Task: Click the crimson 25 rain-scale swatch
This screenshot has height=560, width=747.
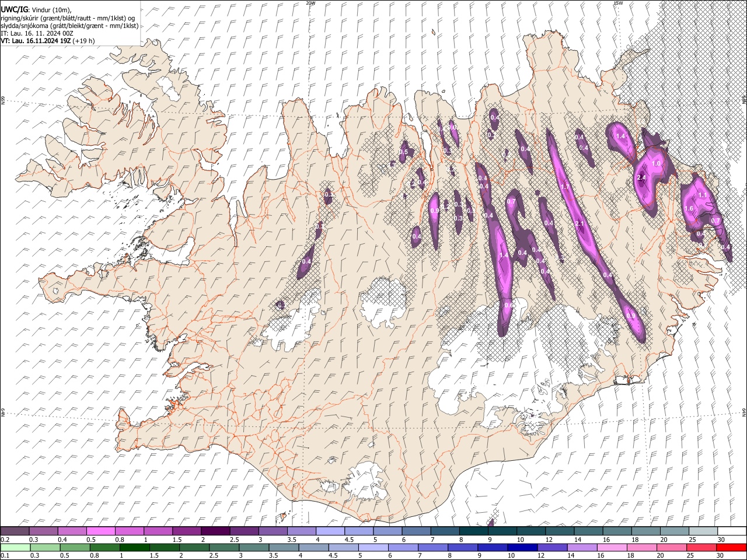Action: pos(701,547)
